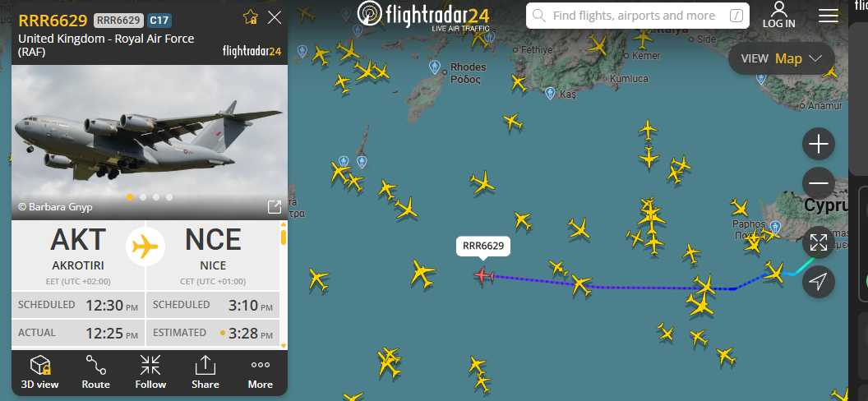The height and width of the screenshot is (401, 868).
Task: Zoom in on the map
Action: [x=818, y=145]
